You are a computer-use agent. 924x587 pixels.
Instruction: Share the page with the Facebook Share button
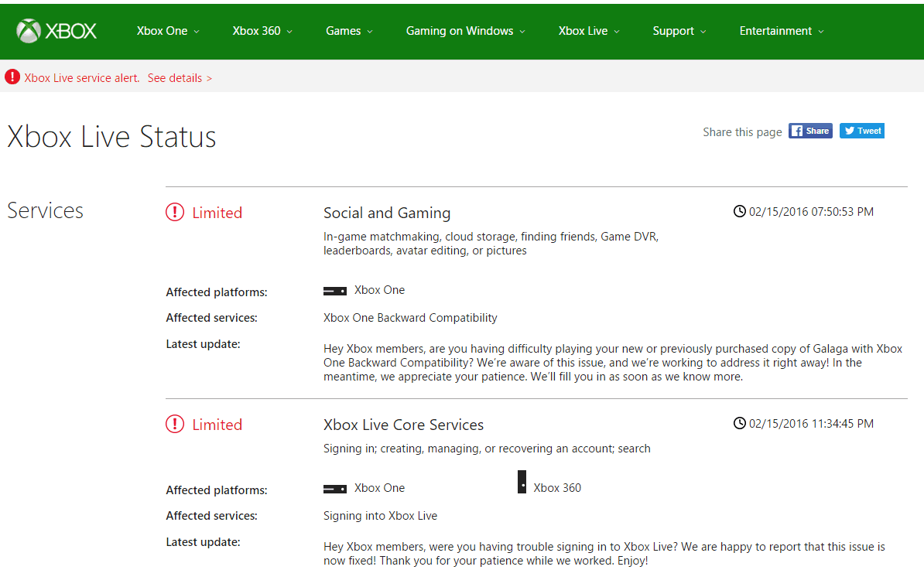[x=810, y=131]
